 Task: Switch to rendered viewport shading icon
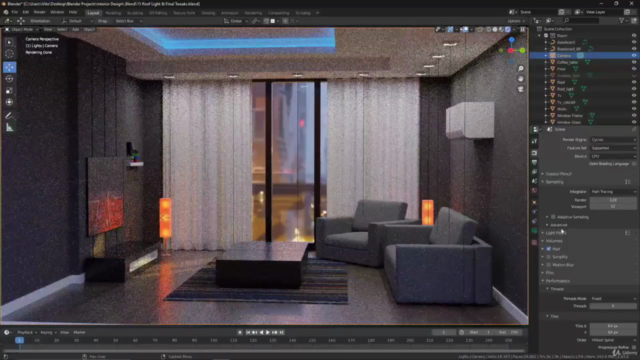pyautogui.click(x=508, y=29)
